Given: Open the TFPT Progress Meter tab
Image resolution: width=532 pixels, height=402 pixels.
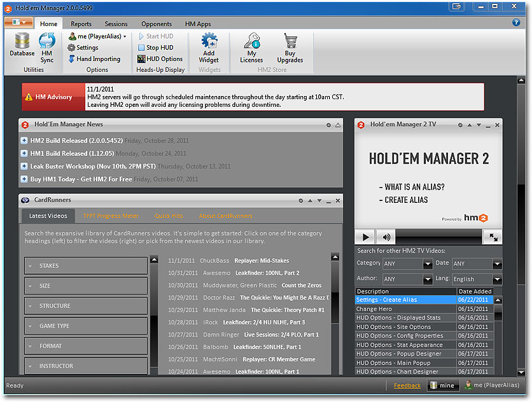Looking at the screenshot, I should [111, 216].
